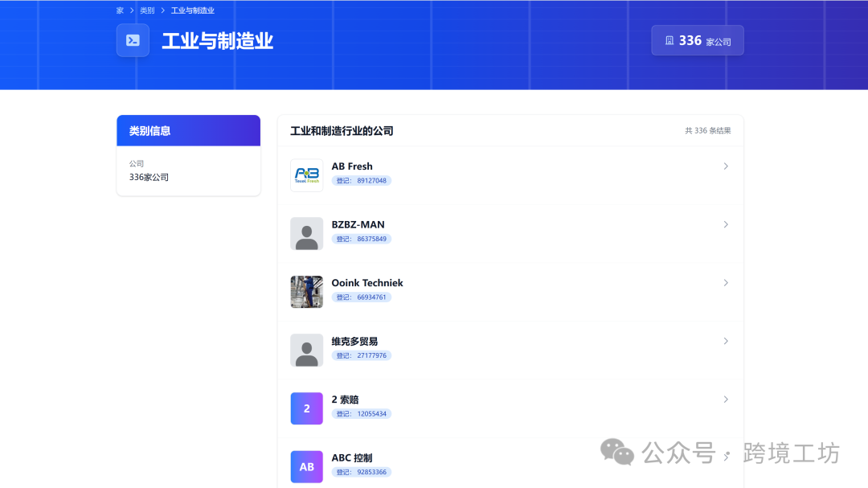
Task: Expand the Ooink Techniek row arrow
Action: pos(726,282)
